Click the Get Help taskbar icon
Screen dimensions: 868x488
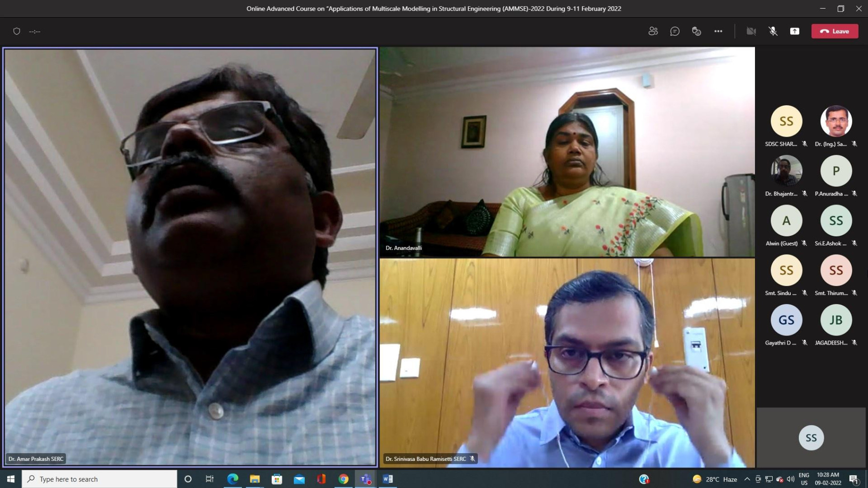coord(644,479)
